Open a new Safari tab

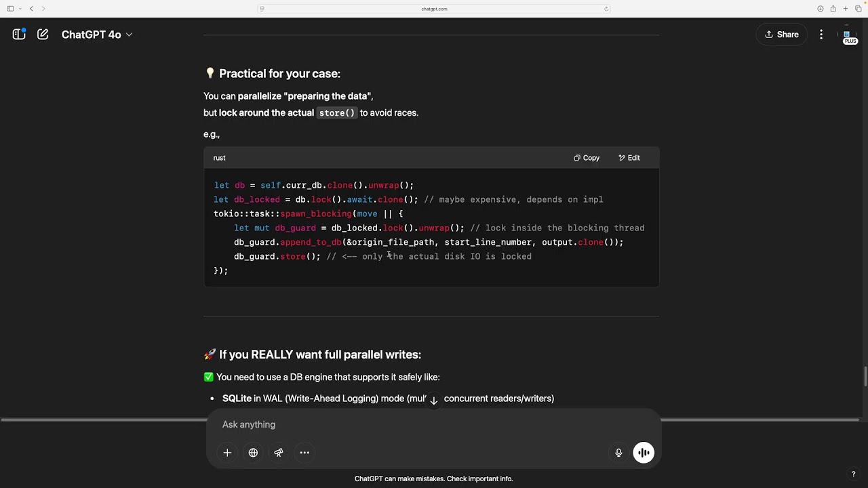click(x=845, y=9)
